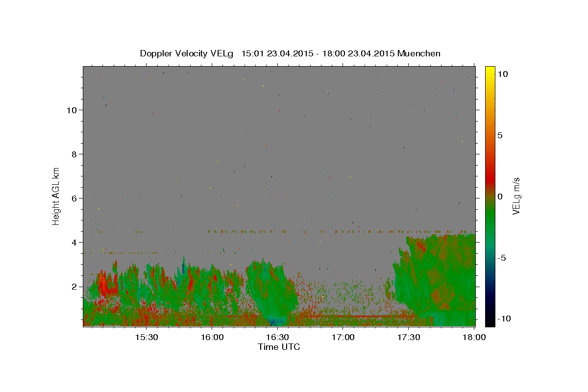588x392 pixels.
Task: Click the height axis label 8
Action: point(74,154)
